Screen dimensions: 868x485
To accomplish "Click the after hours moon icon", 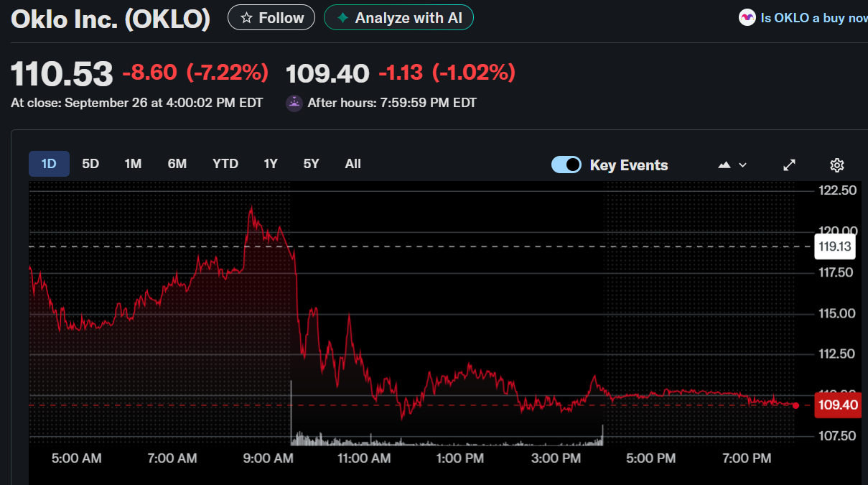I will [x=294, y=103].
